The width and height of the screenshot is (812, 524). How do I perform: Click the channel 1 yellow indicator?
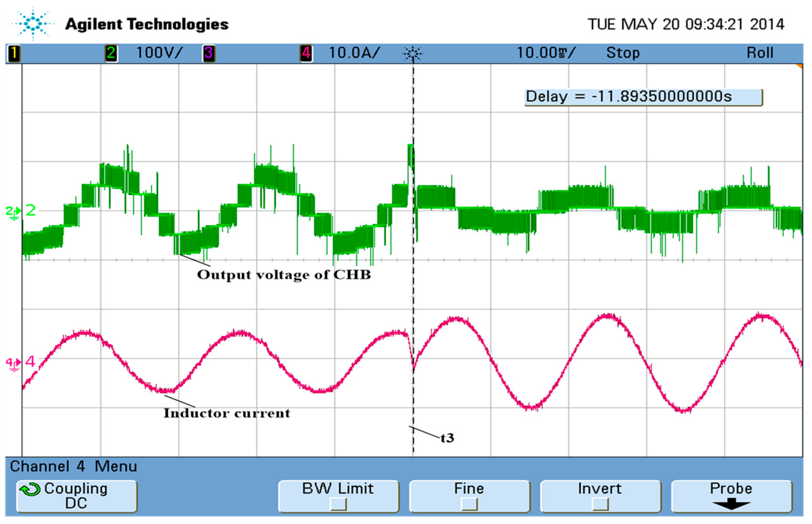(x=14, y=54)
